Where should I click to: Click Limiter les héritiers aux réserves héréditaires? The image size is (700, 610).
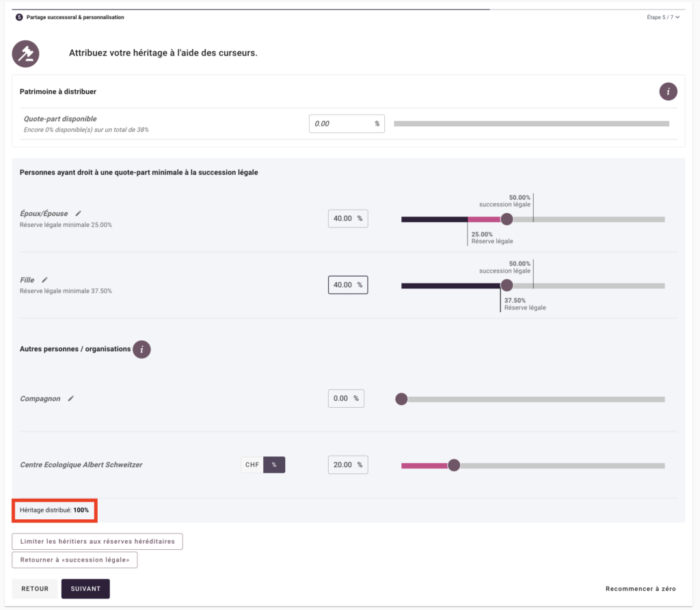coord(97,541)
